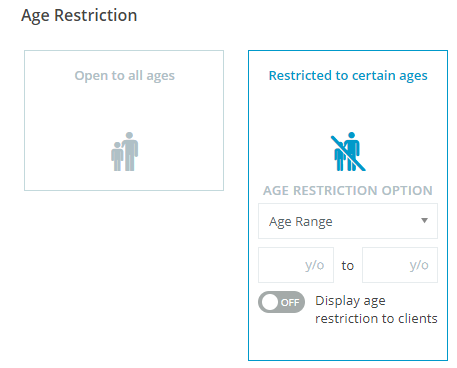
Task: Focus the maximum age y/o input field
Action: tap(400, 265)
